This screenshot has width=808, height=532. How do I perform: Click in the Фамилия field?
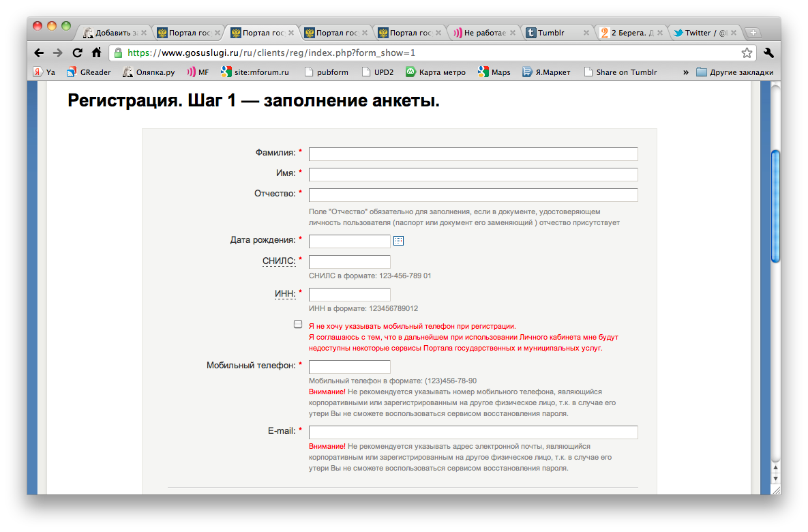pyautogui.click(x=473, y=154)
